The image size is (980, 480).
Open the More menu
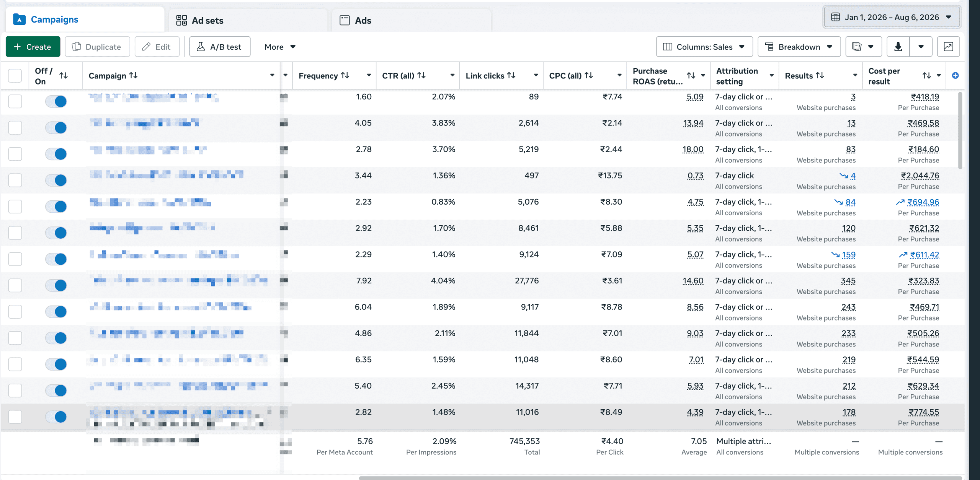coord(280,47)
